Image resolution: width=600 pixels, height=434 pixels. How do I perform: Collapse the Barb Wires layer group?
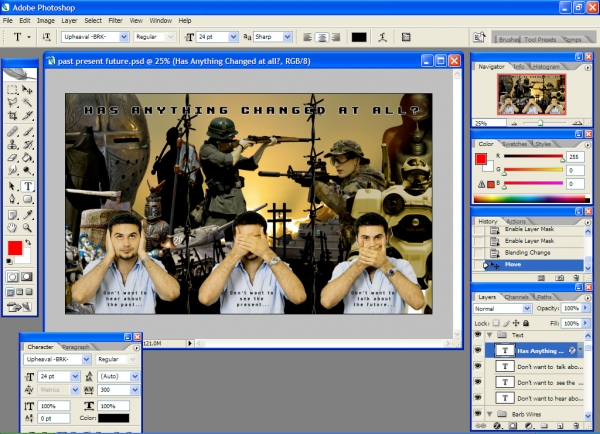489,414
